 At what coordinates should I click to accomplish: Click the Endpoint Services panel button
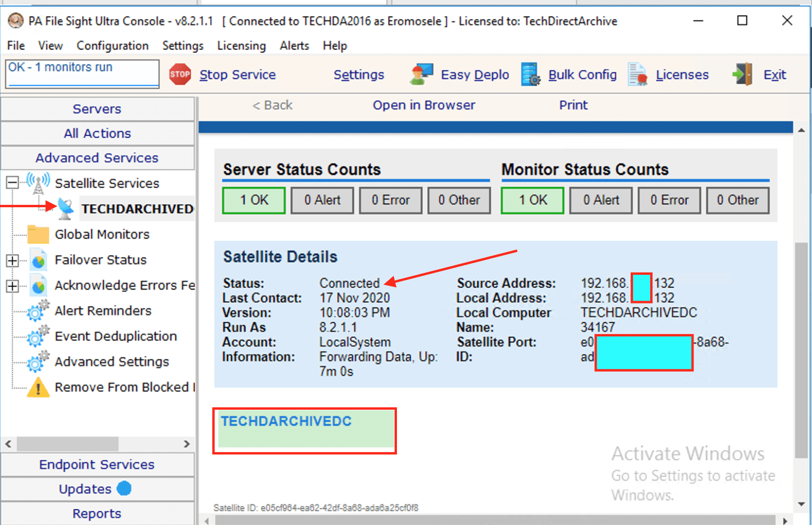click(x=97, y=464)
